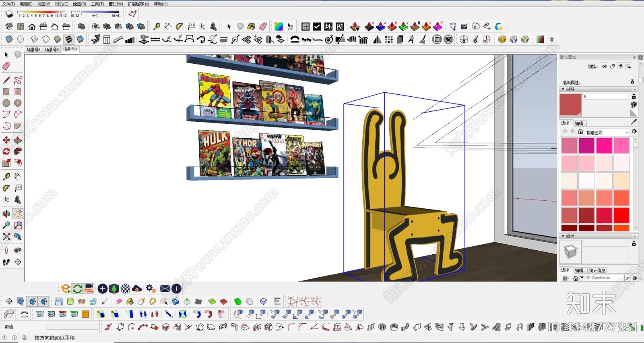Screen dimensions: 644x343
Task: Click the 3D Text tool in top toolbar
Action: tap(214, 27)
